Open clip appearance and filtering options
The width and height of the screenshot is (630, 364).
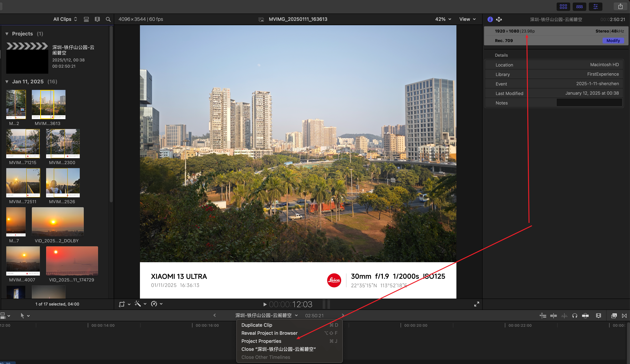(x=97, y=19)
